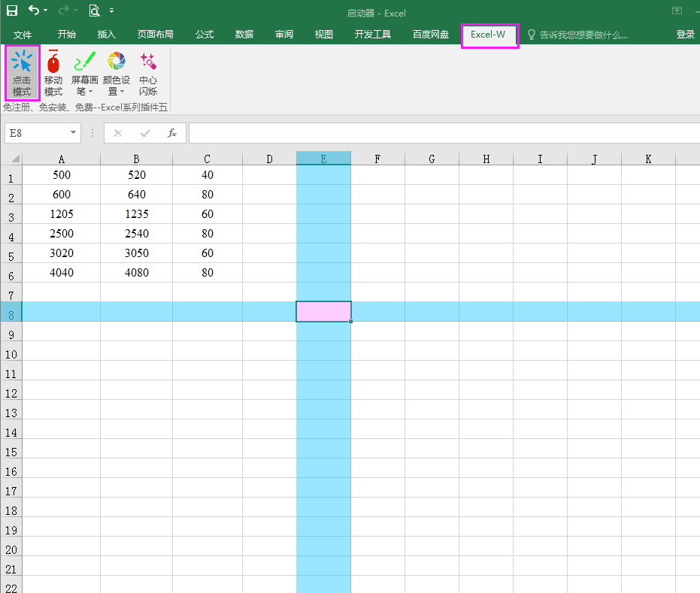Select column C header

(208, 159)
